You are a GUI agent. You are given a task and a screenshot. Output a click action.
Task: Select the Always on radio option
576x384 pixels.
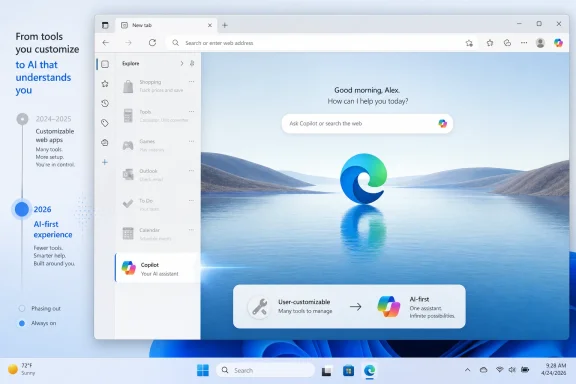point(22,323)
